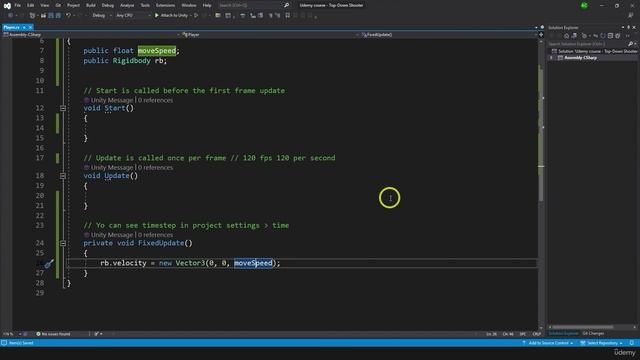Click the split editor handle icon
Viewport: 640px width, 360px height.
click(542, 35)
